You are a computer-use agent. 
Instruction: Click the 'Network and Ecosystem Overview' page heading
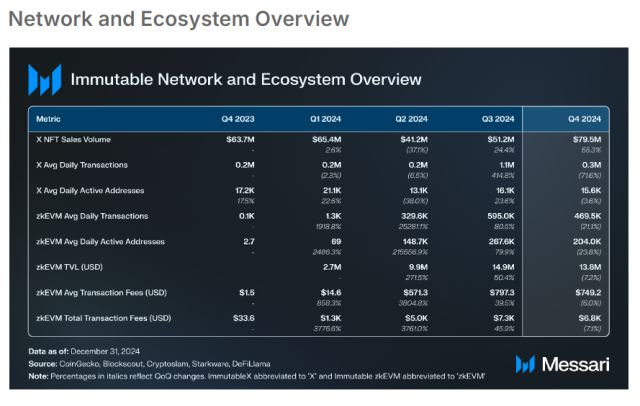click(180, 19)
